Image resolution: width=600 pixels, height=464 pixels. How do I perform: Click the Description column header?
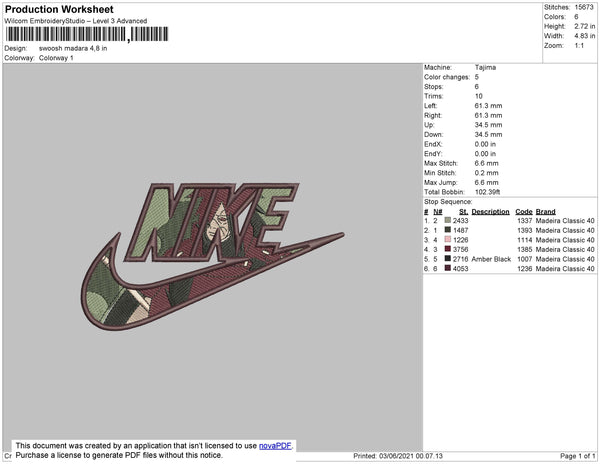pos(490,212)
